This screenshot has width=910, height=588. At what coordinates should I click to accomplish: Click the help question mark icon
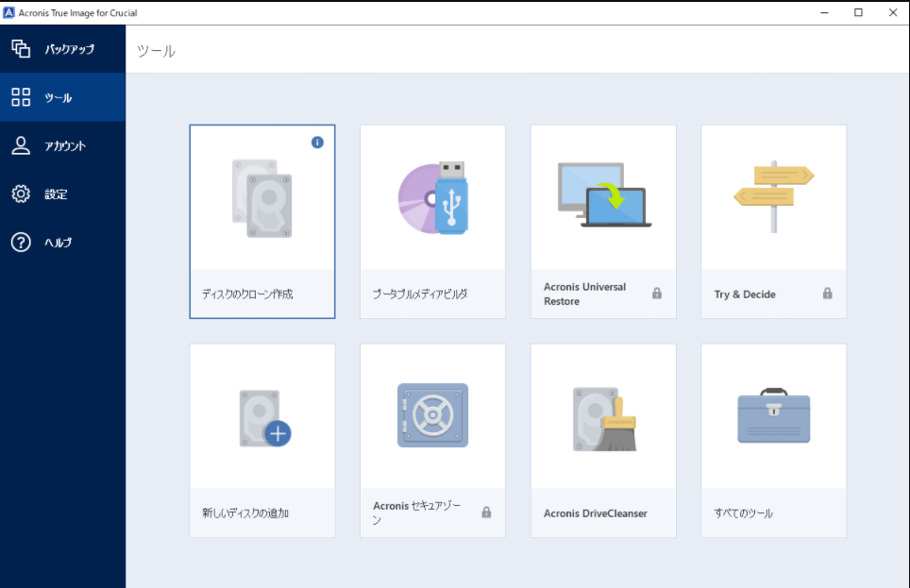[x=21, y=242]
